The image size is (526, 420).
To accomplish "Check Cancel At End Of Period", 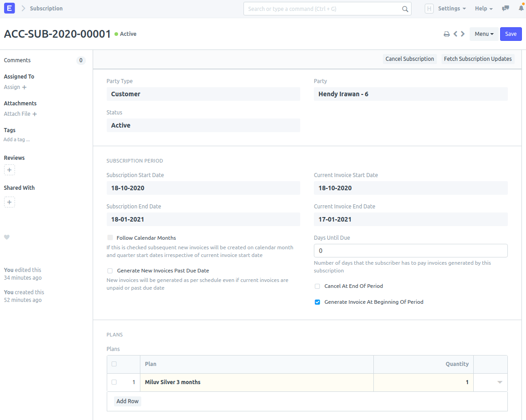I will click(318, 286).
